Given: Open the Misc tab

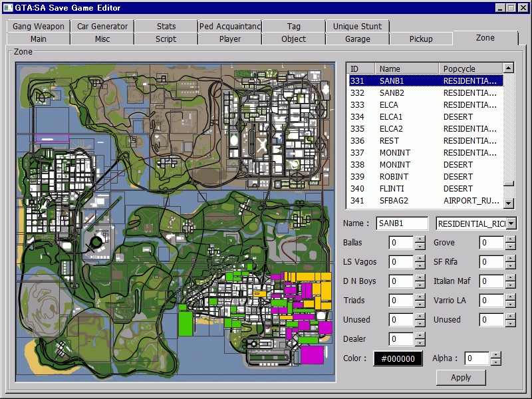Looking at the screenshot, I should tap(102, 39).
